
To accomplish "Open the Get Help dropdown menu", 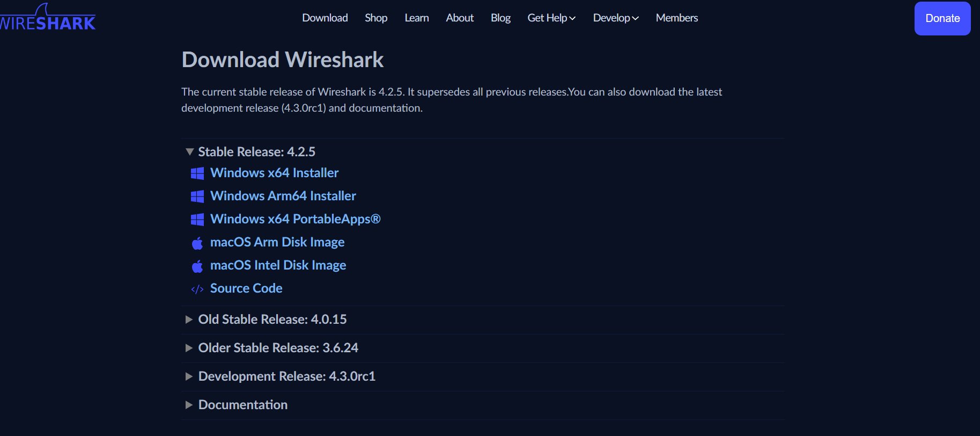I will (551, 18).
